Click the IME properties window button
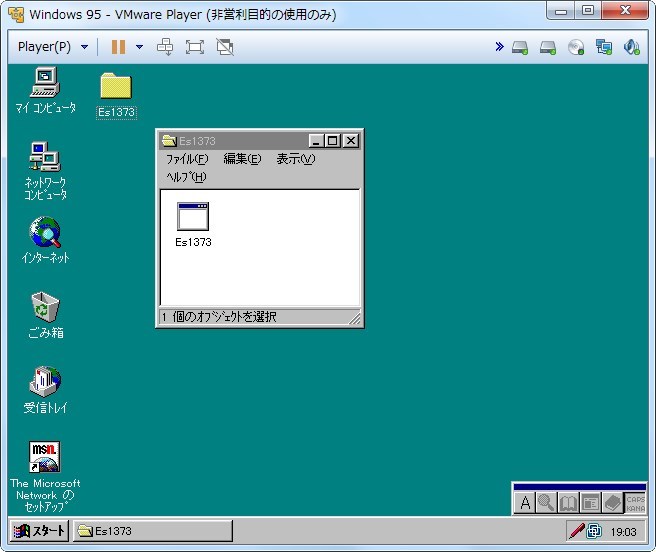Screen dimensions: 656x552 click(x=590, y=503)
